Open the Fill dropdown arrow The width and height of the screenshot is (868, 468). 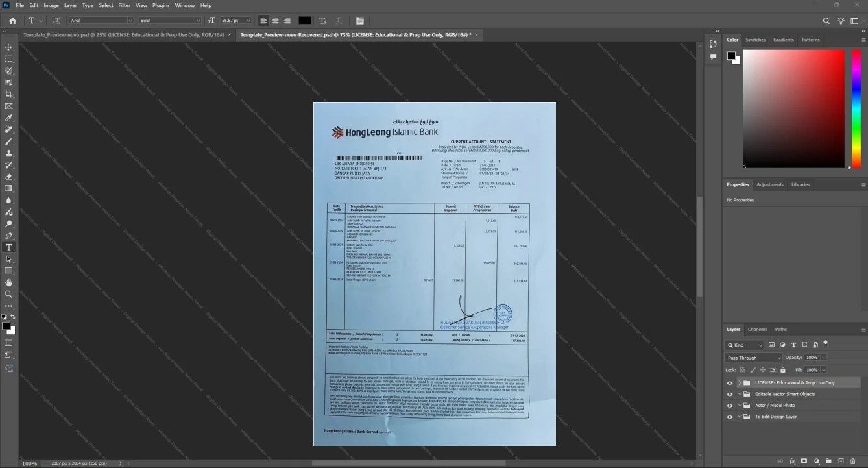tap(824, 370)
